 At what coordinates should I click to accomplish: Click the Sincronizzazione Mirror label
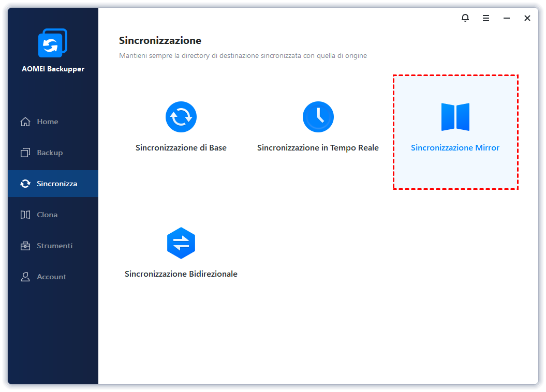click(455, 148)
